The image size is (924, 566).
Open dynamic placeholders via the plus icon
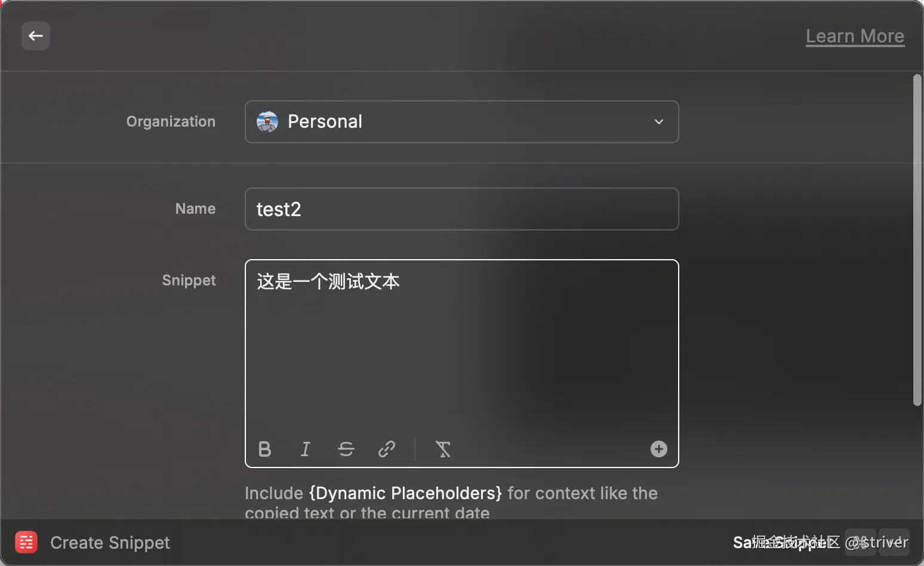(658, 448)
